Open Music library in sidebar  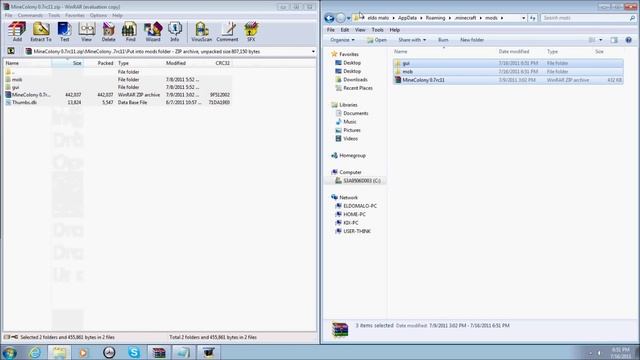point(346,122)
